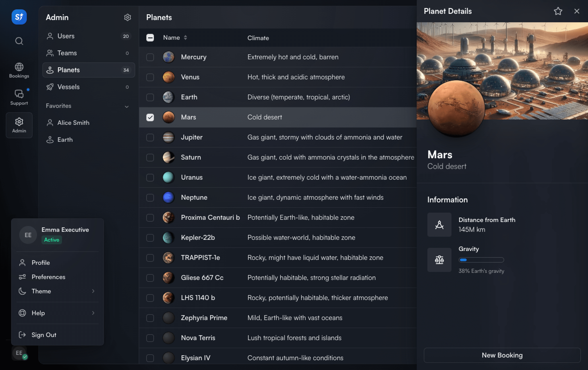Click the Admin settings icon in sidebar
This screenshot has width=588, height=370.
click(x=128, y=17)
